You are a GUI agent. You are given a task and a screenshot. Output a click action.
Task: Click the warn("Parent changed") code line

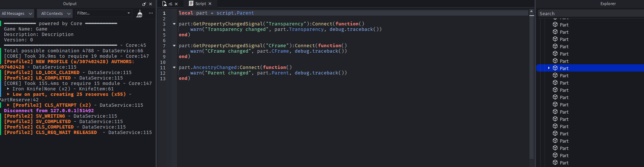coord(269,73)
